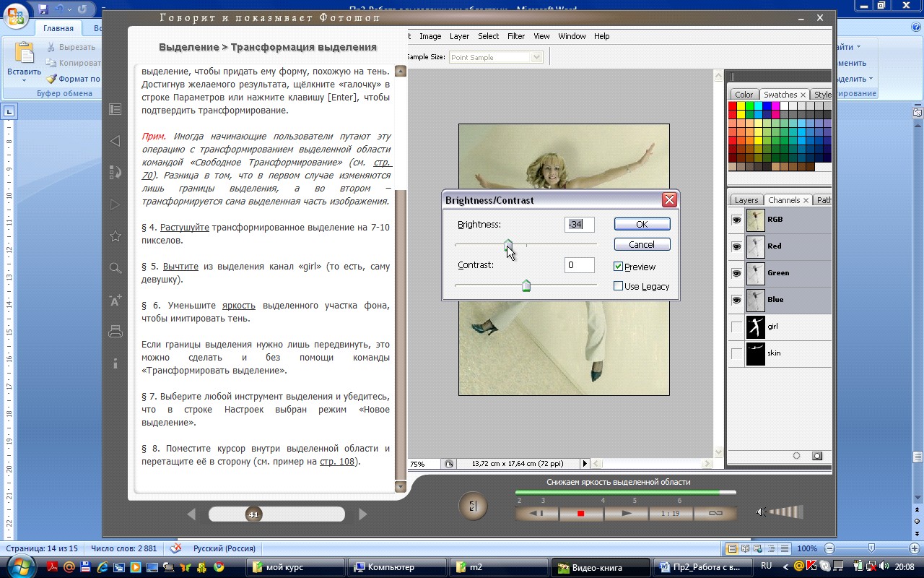Open the Filter menu
Image resolution: width=924 pixels, height=578 pixels.
click(516, 36)
